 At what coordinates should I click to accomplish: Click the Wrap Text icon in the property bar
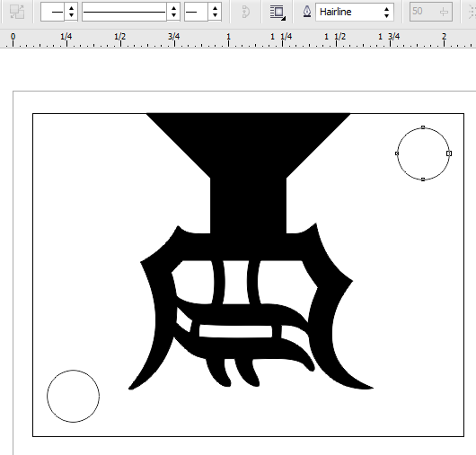(278, 13)
